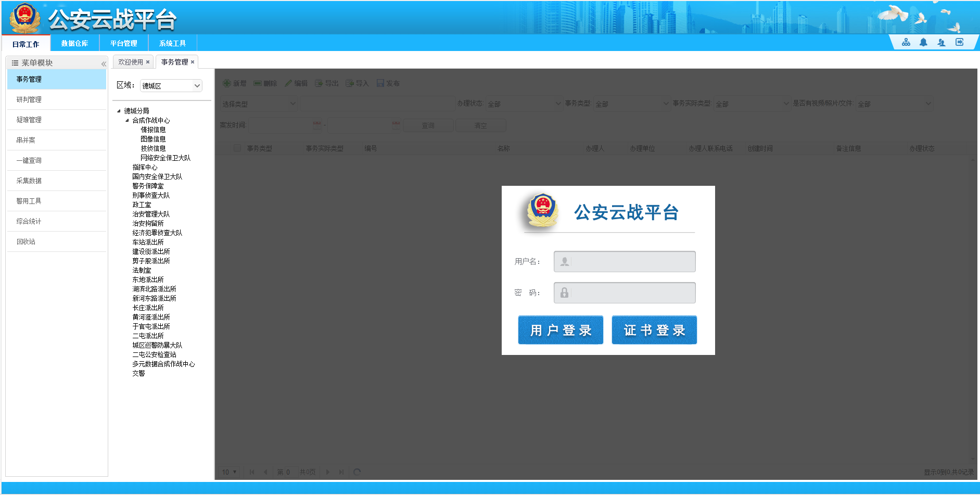
Task: Click the police emblem in the header
Action: point(24,18)
